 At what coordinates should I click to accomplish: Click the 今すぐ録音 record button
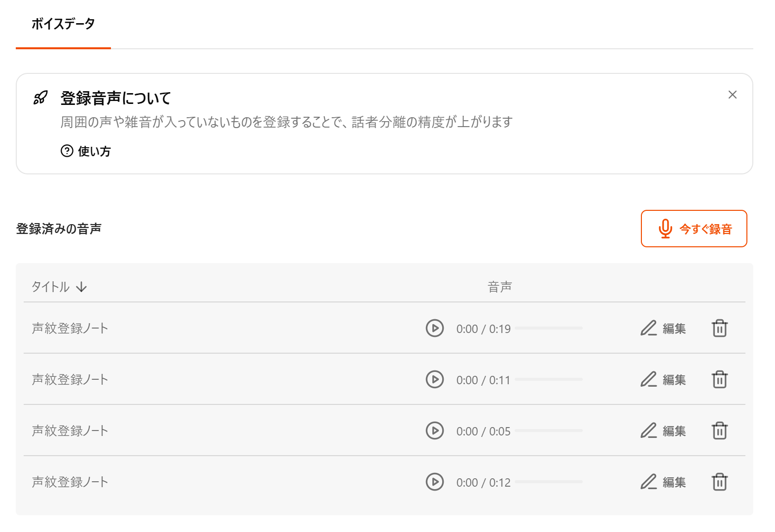point(694,229)
